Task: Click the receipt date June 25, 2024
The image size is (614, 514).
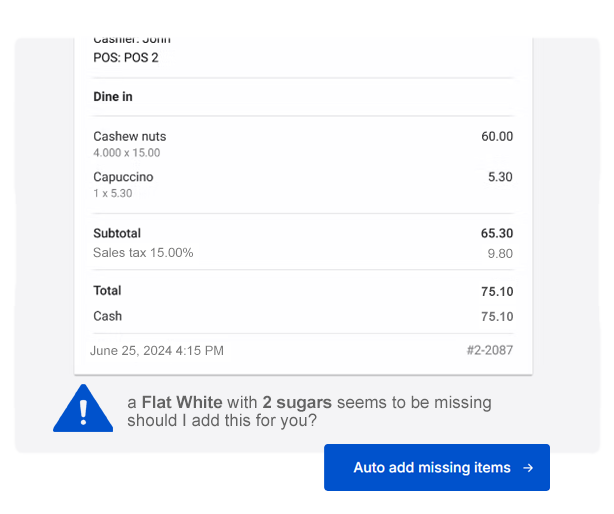Action: point(157,351)
